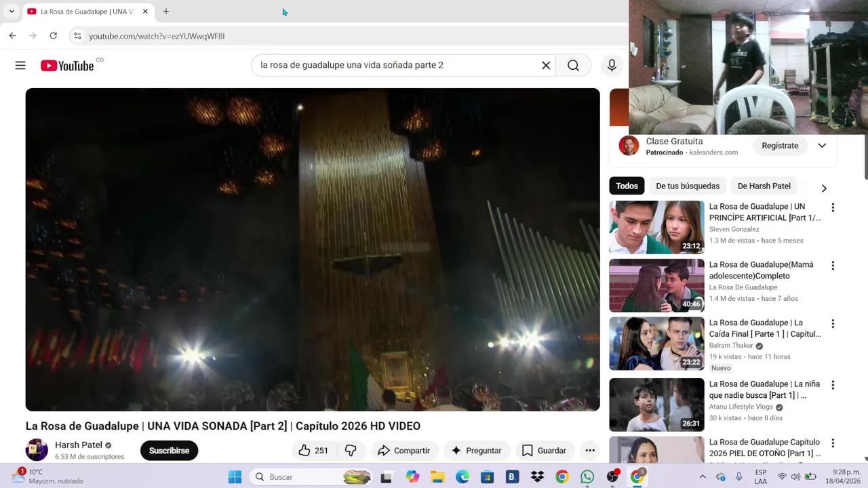
Task: Open the YouTube hamburger guide menu
Action: [x=20, y=65]
